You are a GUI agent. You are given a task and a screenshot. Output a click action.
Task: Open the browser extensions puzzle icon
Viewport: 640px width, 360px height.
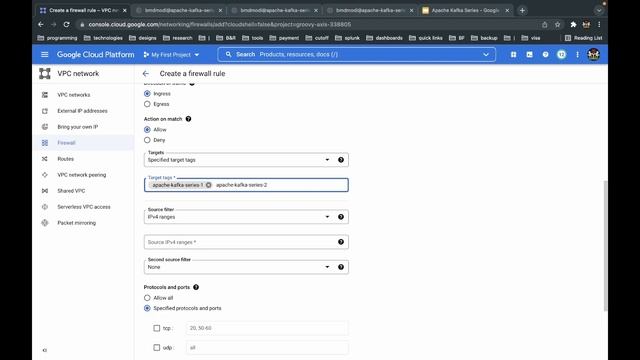[x=573, y=24]
